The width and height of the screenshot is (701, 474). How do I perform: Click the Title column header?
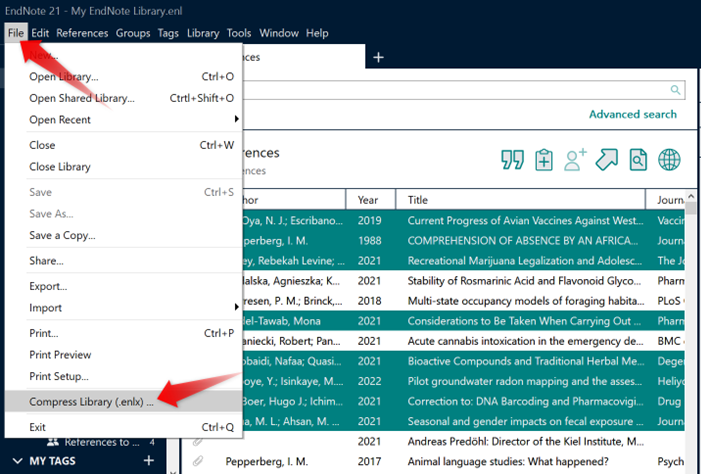tap(418, 200)
